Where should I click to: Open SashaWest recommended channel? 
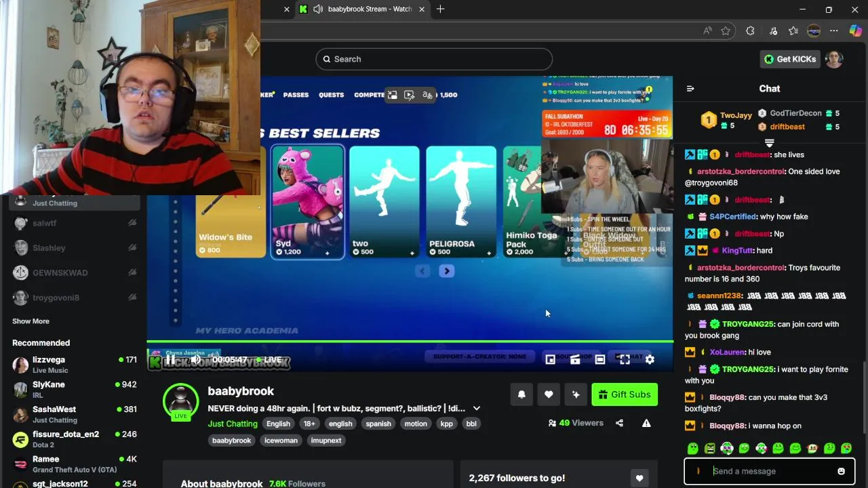[73, 414]
